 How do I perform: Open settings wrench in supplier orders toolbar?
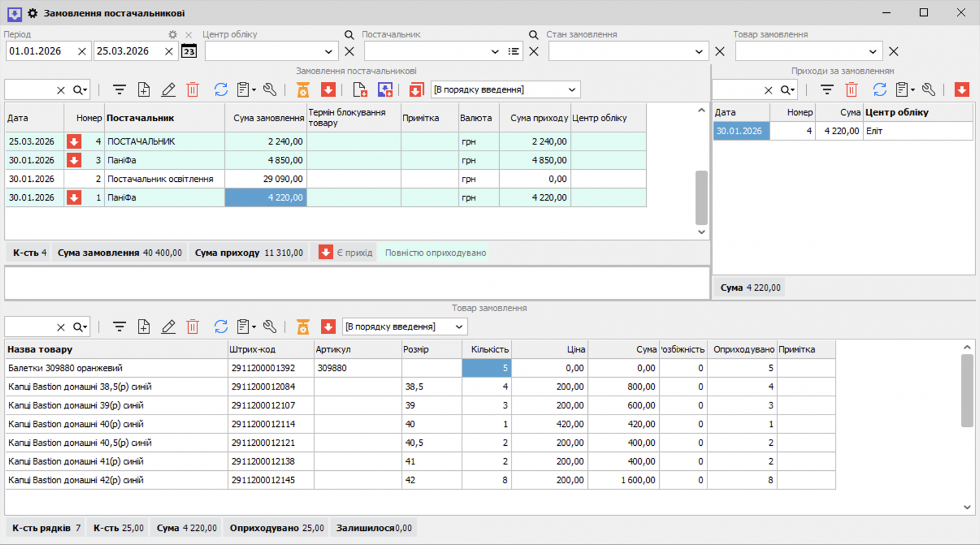[270, 90]
